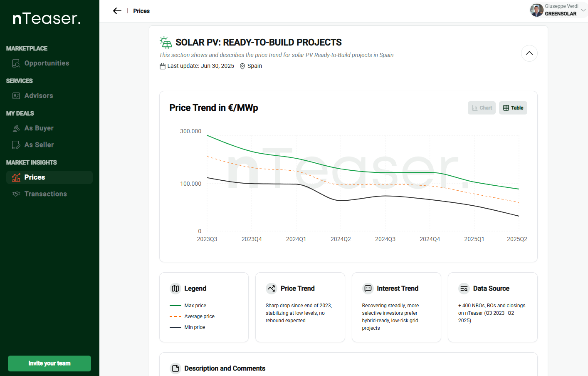This screenshot has height=376, width=588.
Task: Click the Price Trend arrow icon
Action: (x=272, y=289)
